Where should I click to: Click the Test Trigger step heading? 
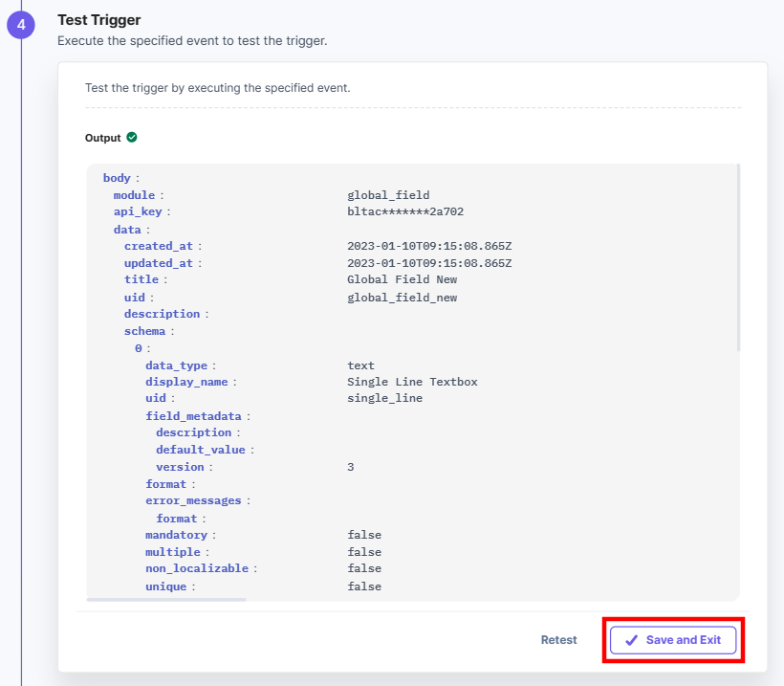click(x=99, y=20)
